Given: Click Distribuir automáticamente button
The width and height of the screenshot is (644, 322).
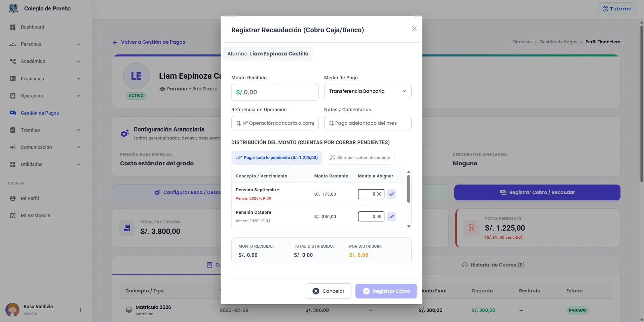Looking at the screenshot, I should click(x=359, y=158).
